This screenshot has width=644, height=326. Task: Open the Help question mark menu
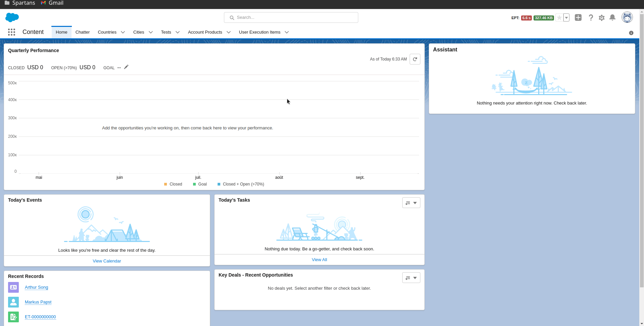[591, 17]
